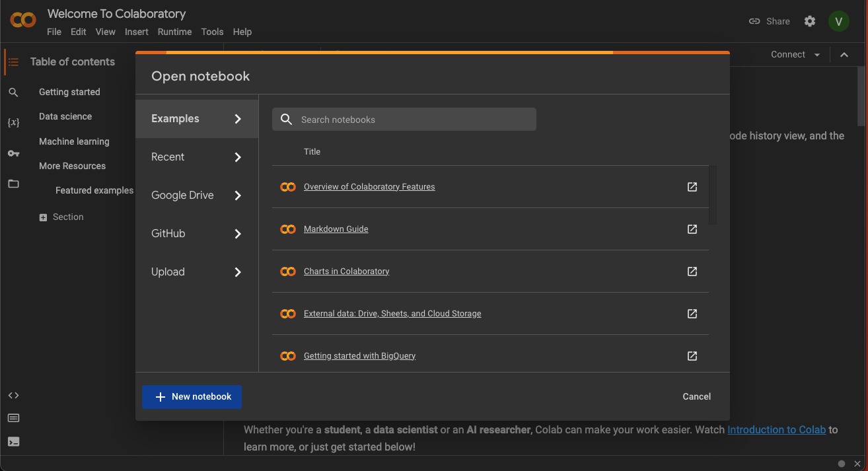
Task: Open the Markdown Guide notebook link
Action: (336, 229)
